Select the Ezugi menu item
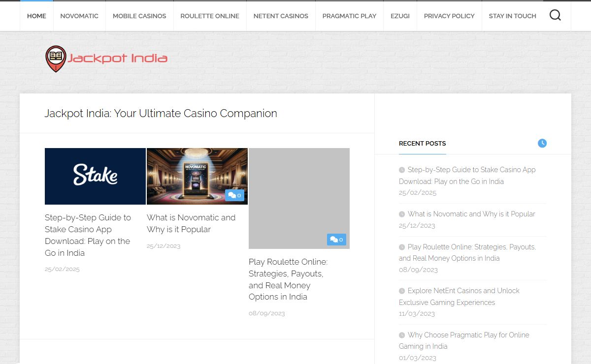The width and height of the screenshot is (591, 364). tap(400, 16)
